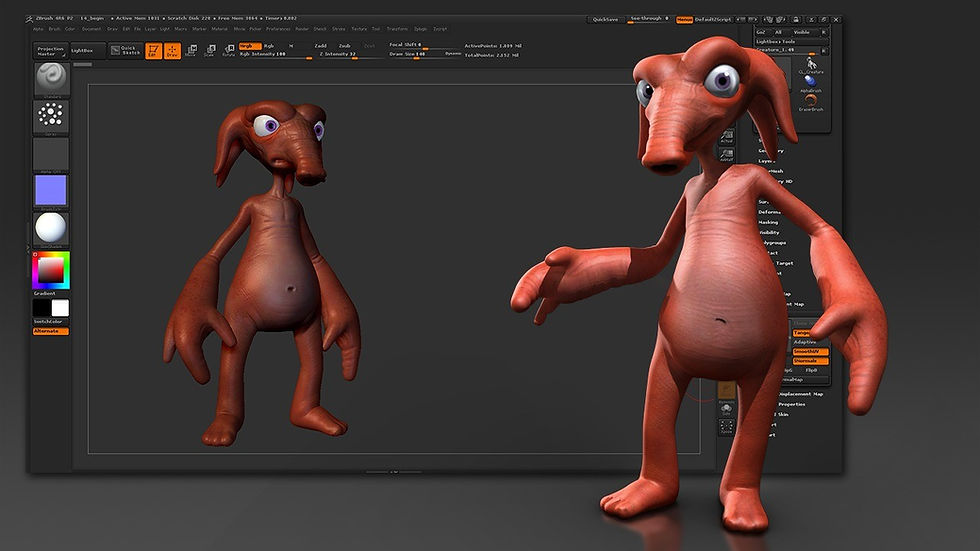Select the blue texture swatch
Viewport: 980px width, 551px height.
pos(51,191)
